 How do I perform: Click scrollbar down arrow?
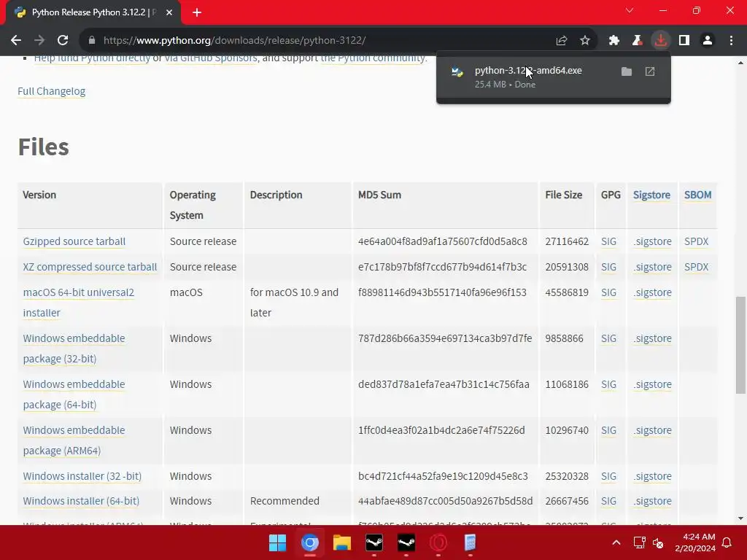coord(740,518)
